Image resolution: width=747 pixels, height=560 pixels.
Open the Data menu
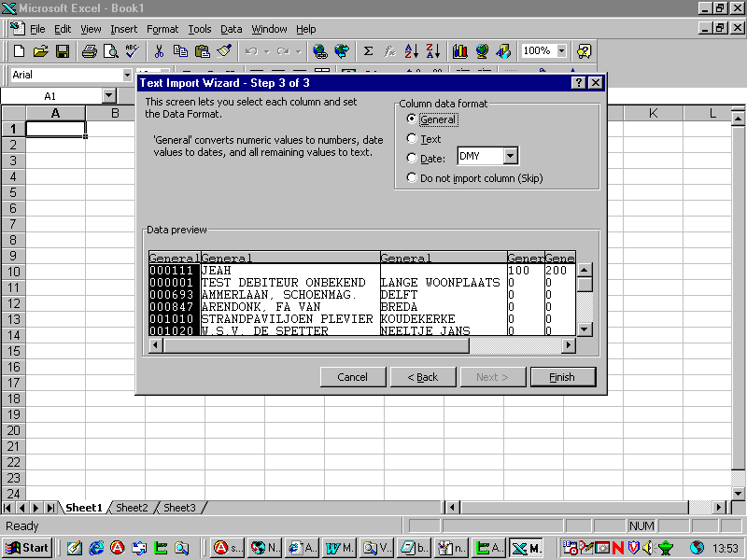point(231,29)
